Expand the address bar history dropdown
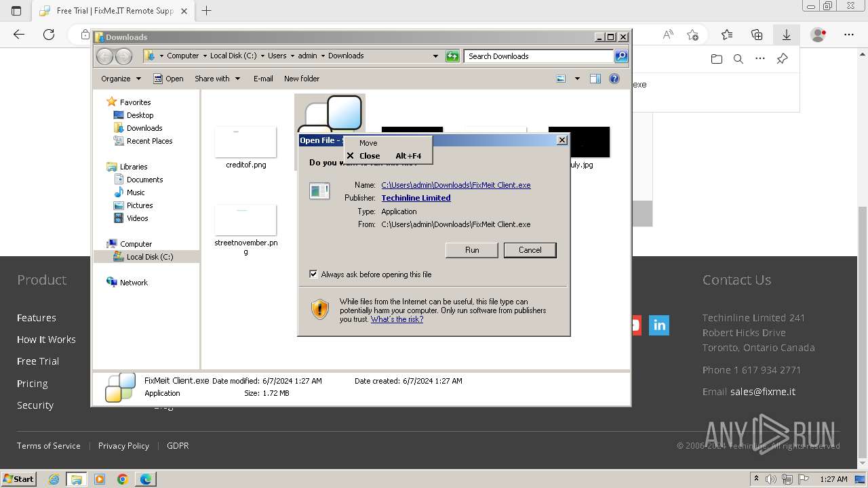The image size is (868, 488). coord(435,56)
